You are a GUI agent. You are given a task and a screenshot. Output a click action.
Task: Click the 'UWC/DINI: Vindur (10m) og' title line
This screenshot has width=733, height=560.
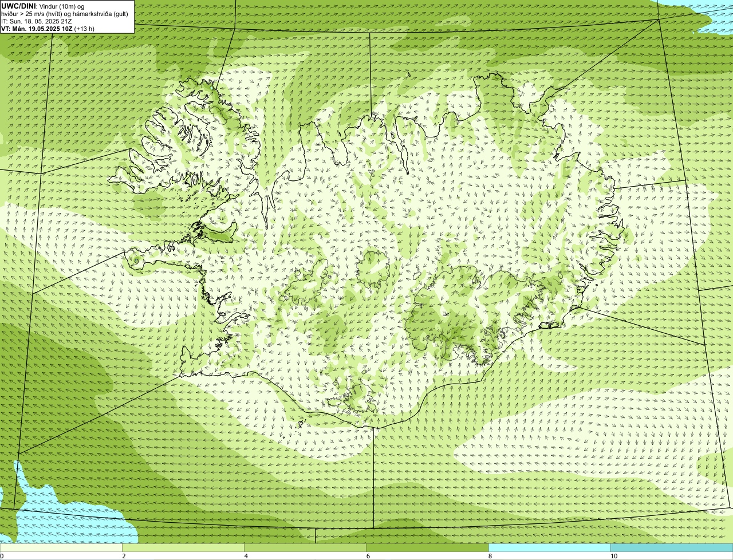[43, 6]
